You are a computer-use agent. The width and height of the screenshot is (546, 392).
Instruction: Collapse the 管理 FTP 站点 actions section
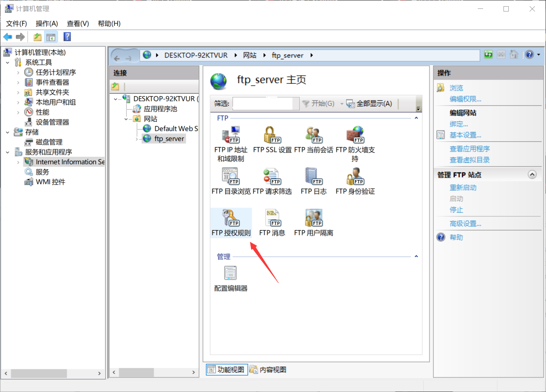[x=532, y=175]
